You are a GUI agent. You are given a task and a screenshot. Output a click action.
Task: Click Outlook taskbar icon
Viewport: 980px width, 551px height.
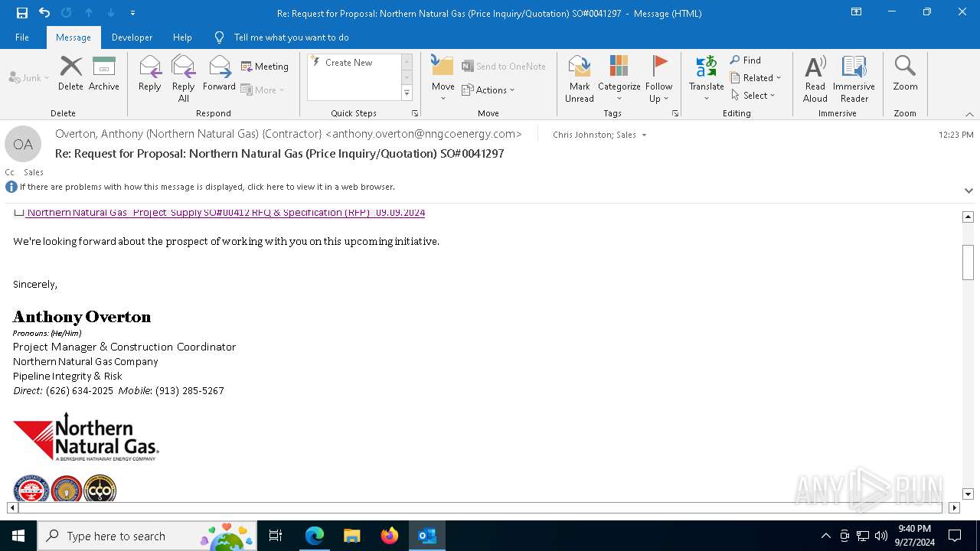click(x=427, y=536)
